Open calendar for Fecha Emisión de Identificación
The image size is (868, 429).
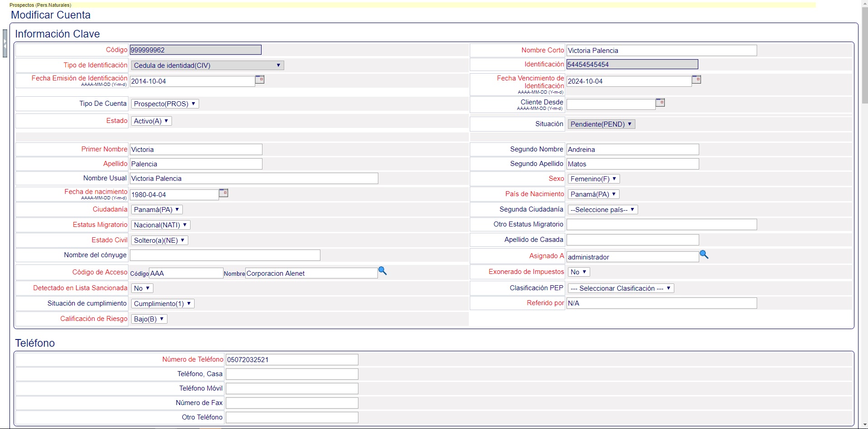coord(259,80)
